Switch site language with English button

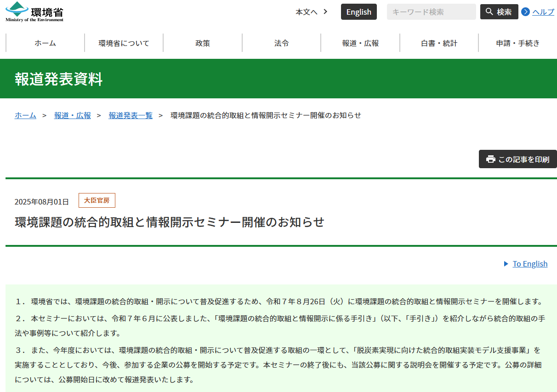[x=358, y=12]
